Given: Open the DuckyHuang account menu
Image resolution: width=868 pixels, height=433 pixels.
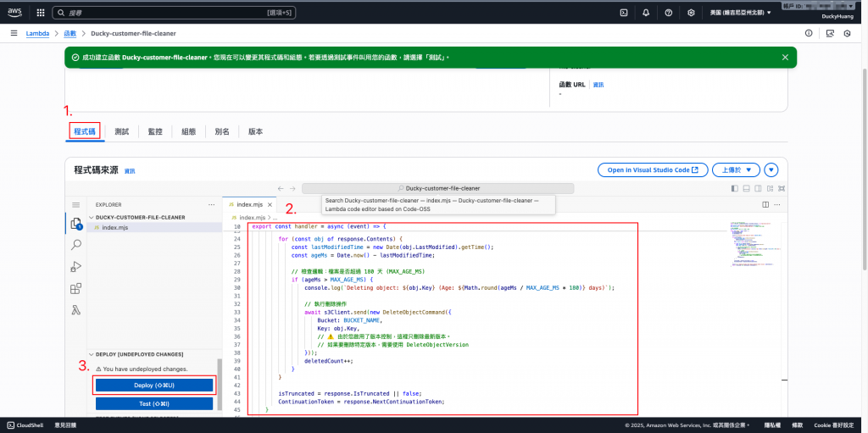Looking at the screenshot, I should (x=837, y=17).
